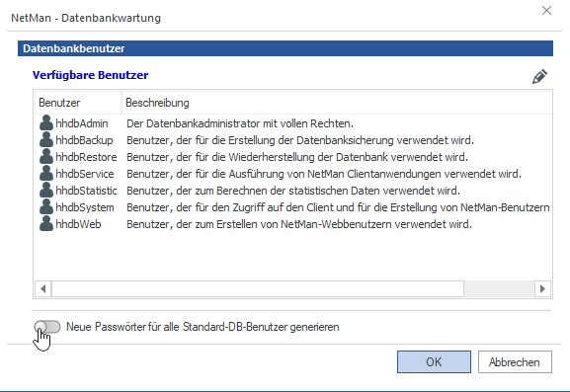
Task: Click description mentioning NetMan-Webbenutzern
Action: tap(299, 224)
